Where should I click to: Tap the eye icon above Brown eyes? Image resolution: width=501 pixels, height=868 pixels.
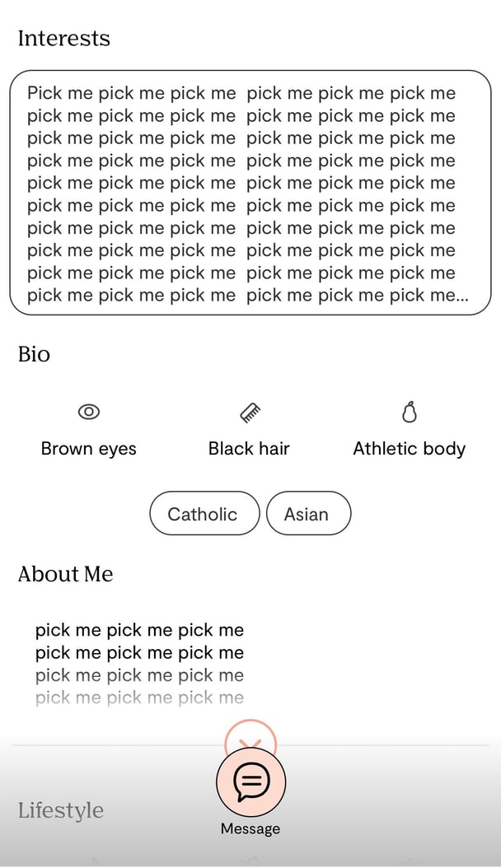tap(88, 412)
